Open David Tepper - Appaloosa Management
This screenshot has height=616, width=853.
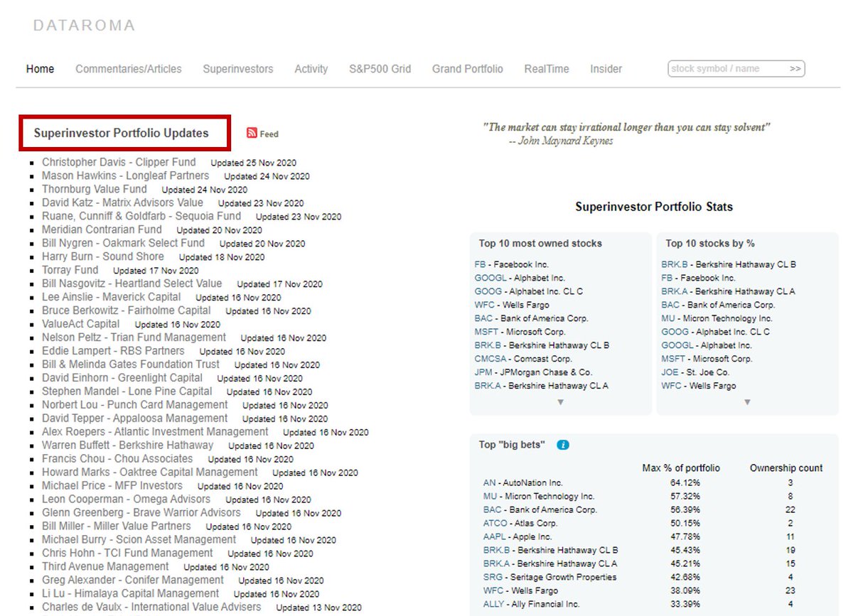click(x=135, y=418)
